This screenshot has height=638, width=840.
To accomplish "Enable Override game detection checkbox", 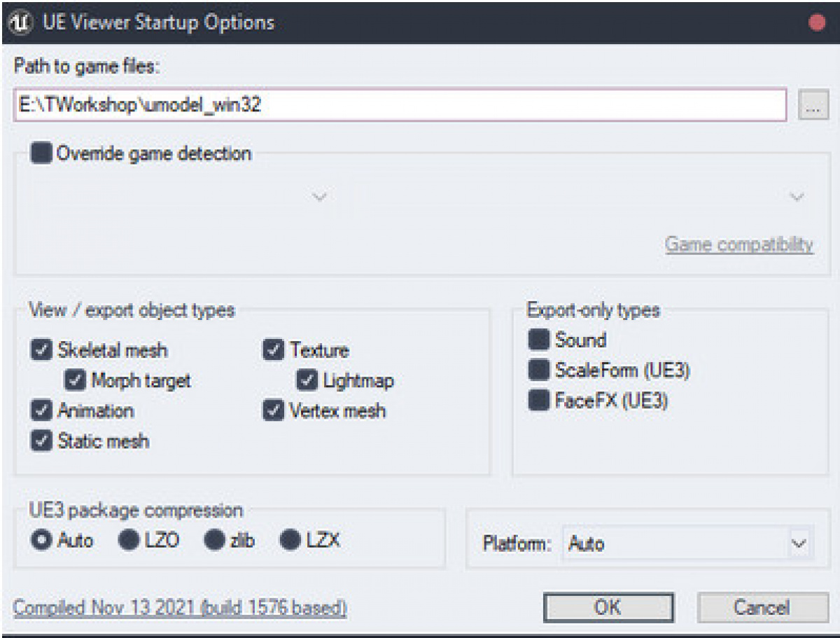I will tap(41, 153).
